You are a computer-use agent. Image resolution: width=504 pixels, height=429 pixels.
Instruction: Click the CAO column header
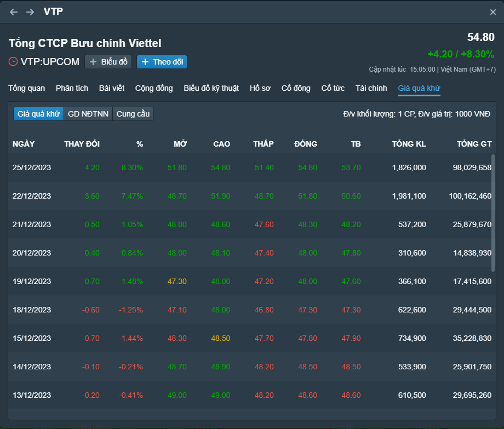point(222,144)
